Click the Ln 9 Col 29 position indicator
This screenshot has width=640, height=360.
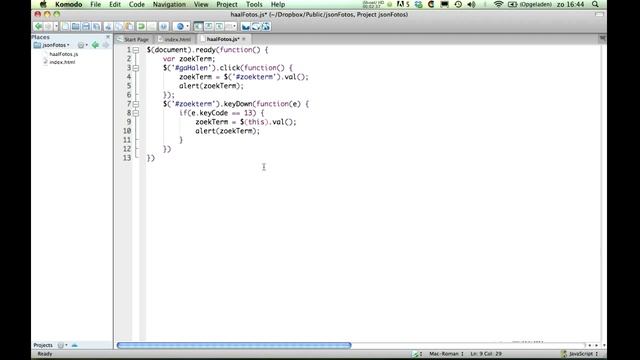coord(486,354)
